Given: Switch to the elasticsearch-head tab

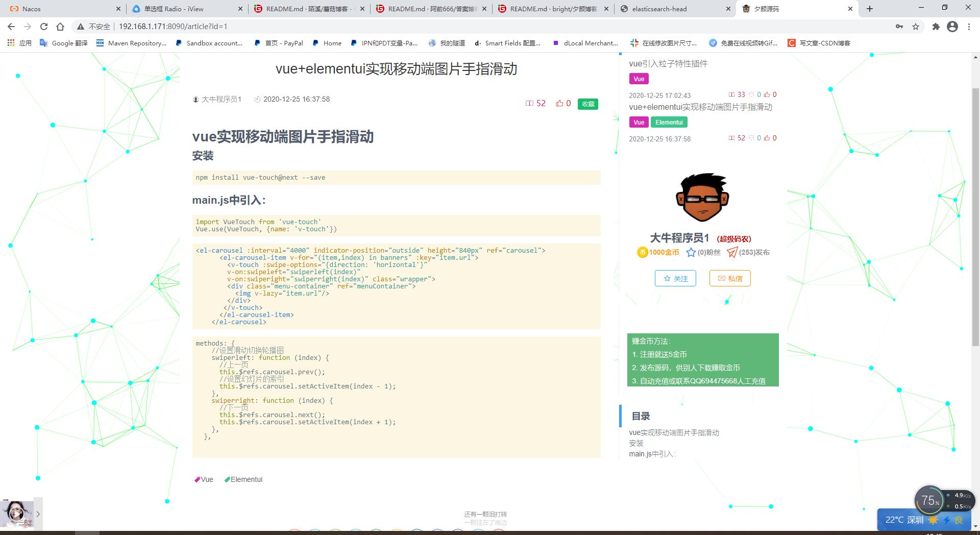Looking at the screenshot, I should coord(674,9).
